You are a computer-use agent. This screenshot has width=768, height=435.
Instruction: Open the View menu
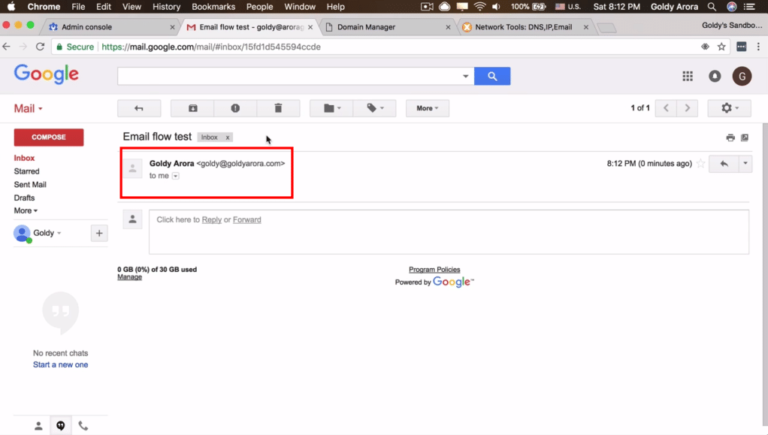tap(131, 7)
